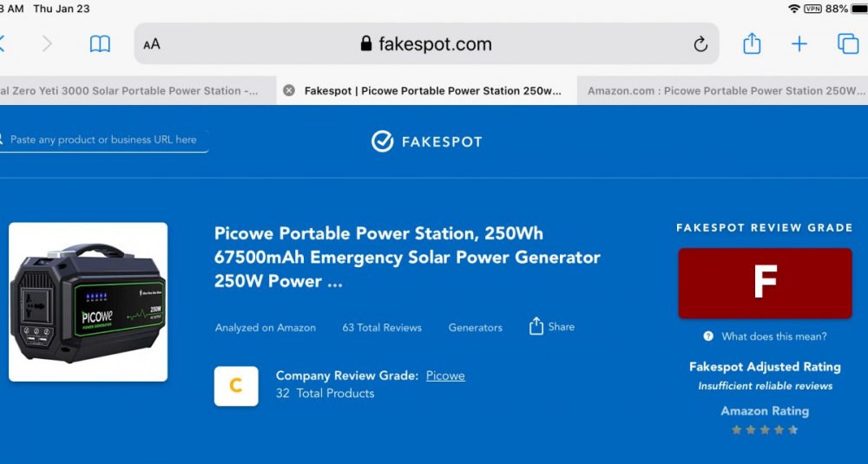
Task: Click the Amazon Rating stars
Action: (x=765, y=429)
